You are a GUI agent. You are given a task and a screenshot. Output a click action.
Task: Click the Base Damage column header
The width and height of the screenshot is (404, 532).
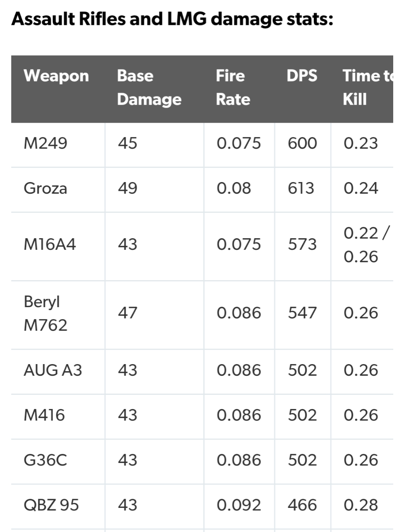149,87
